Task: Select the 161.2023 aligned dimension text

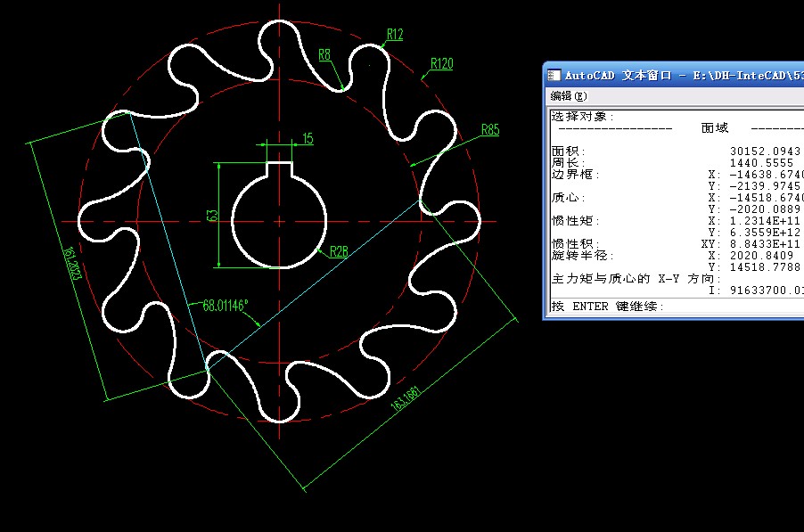Action: pyautogui.click(x=72, y=264)
